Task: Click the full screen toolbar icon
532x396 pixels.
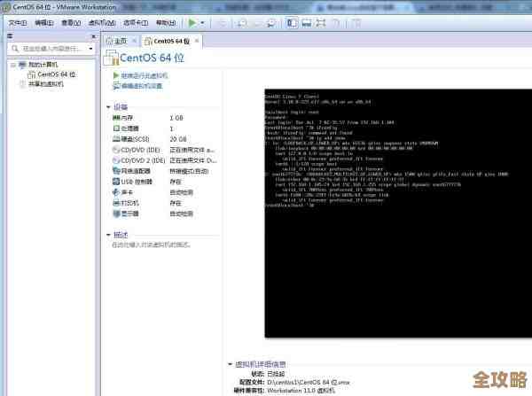Action: pyautogui.click(x=321, y=23)
